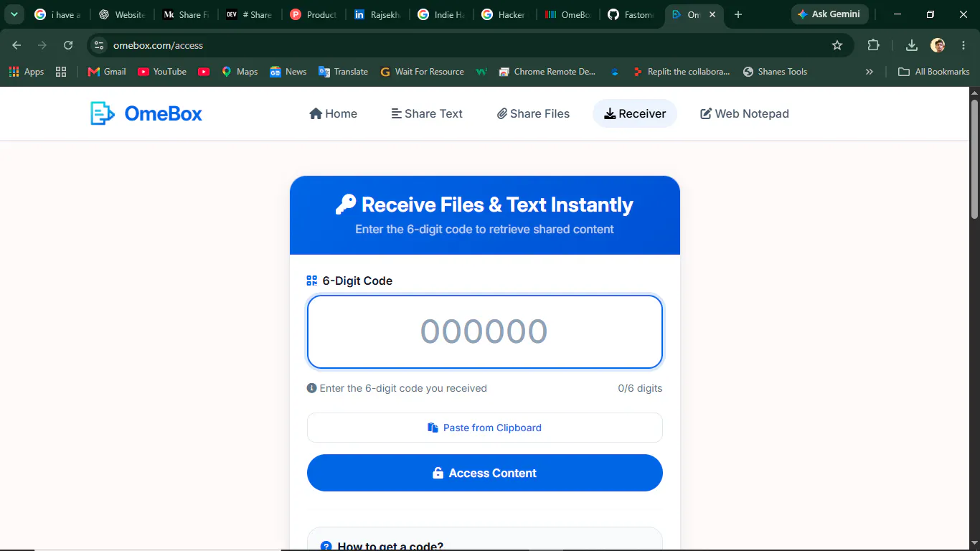Open the Share Text nav item
The image size is (980, 551).
click(427, 113)
